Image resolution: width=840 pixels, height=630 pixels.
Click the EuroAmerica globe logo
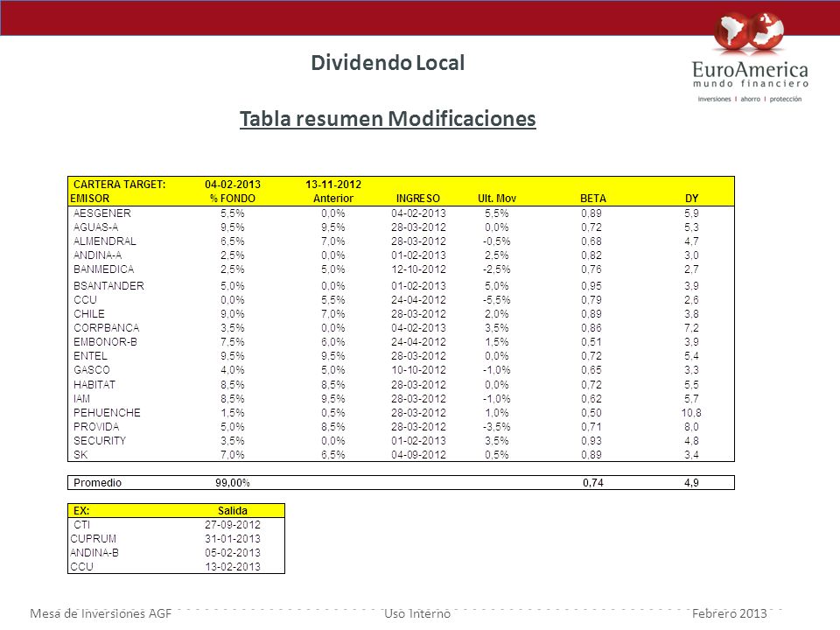click(x=750, y=33)
